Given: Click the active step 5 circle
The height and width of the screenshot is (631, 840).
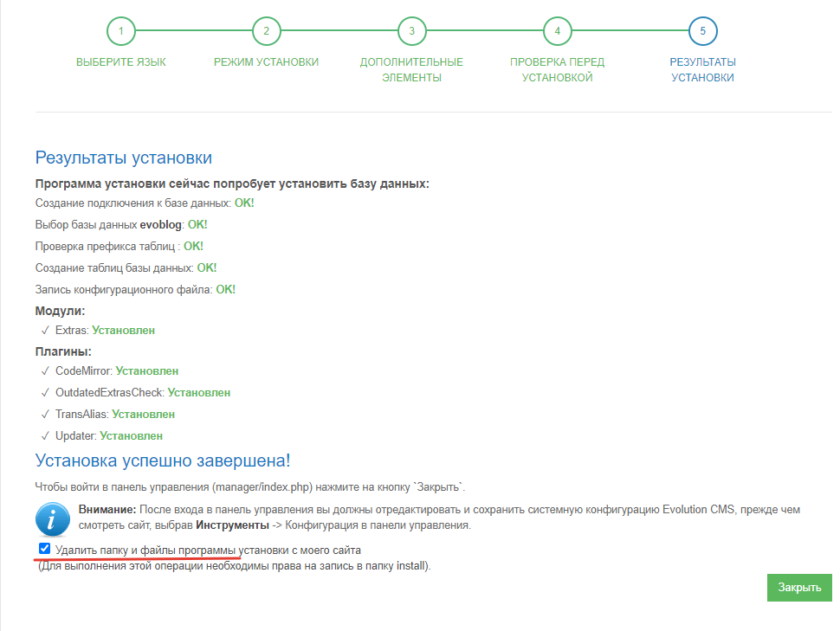Looking at the screenshot, I should [x=702, y=31].
